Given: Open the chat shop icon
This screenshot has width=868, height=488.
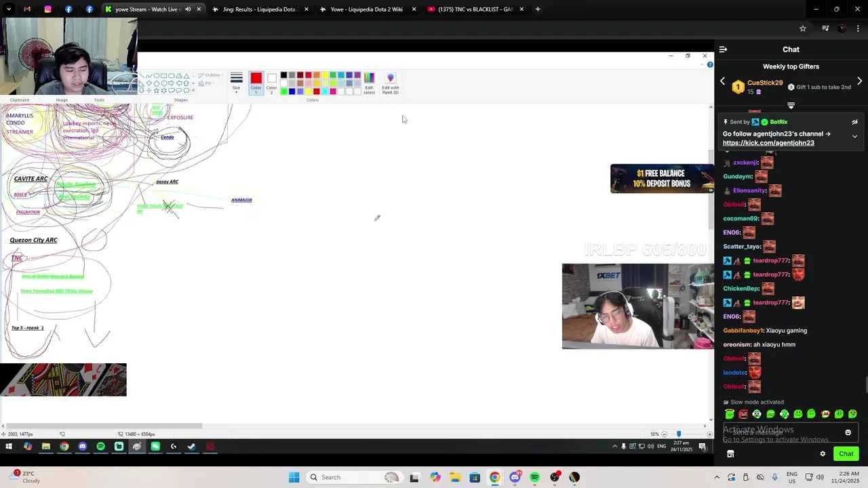Looking at the screenshot, I should [730, 454].
